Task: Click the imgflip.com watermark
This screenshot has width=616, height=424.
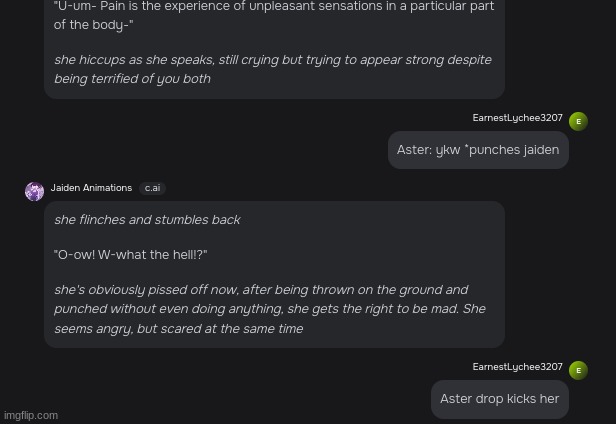Action: tap(31, 415)
